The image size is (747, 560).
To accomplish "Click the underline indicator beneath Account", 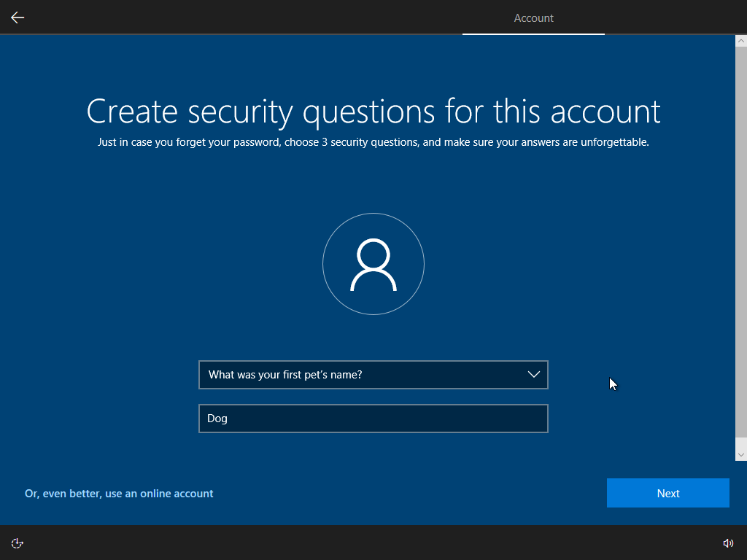I will [x=533, y=33].
